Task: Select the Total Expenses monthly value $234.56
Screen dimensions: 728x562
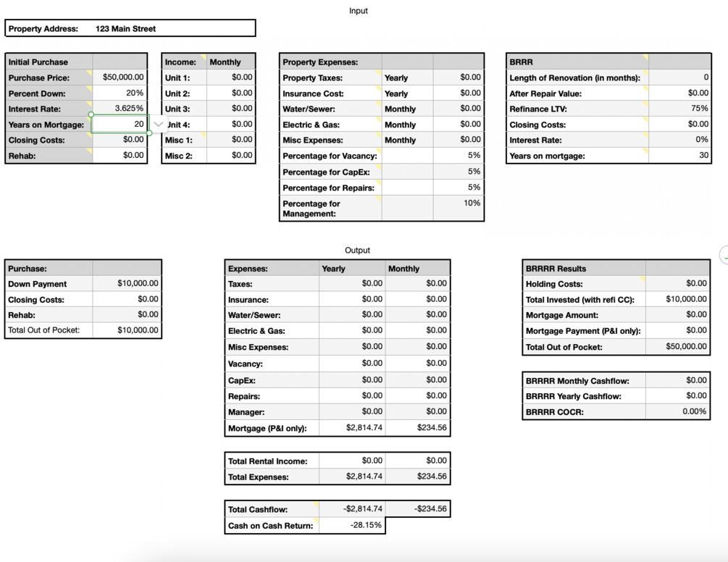Action: (x=418, y=477)
